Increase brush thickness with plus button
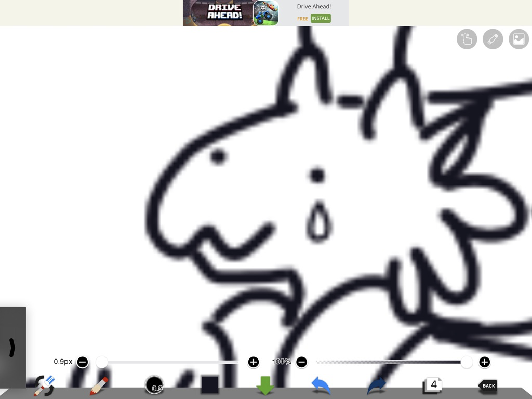Image resolution: width=532 pixels, height=399 pixels. tap(253, 362)
